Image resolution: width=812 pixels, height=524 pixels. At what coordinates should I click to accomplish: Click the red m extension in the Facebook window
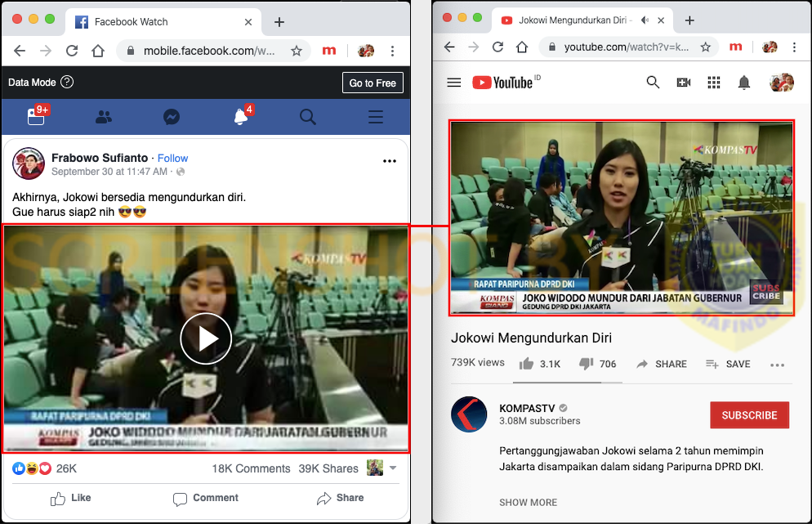click(x=329, y=51)
